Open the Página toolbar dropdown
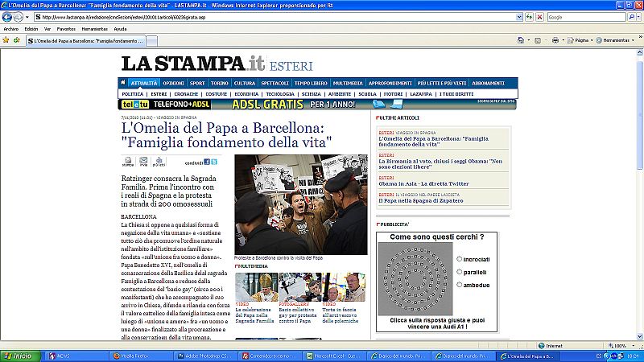The height and width of the screenshot is (362, 644). (x=580, y=40)
